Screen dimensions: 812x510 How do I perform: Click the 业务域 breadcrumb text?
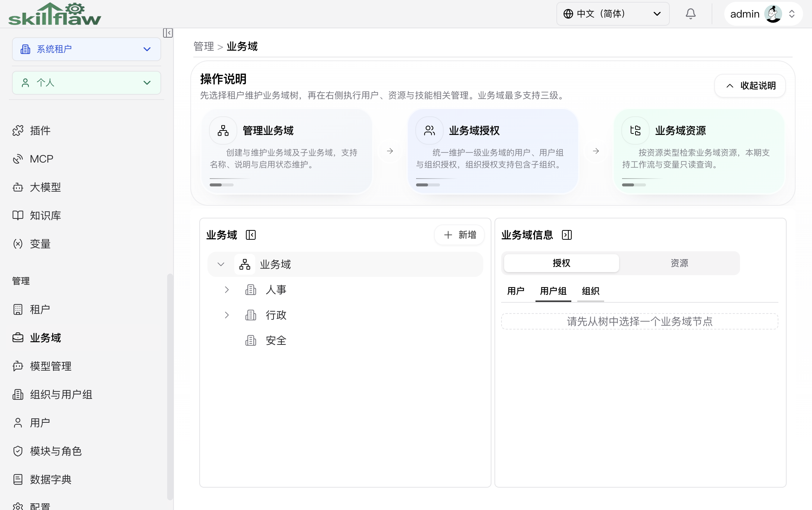(242, 46)
